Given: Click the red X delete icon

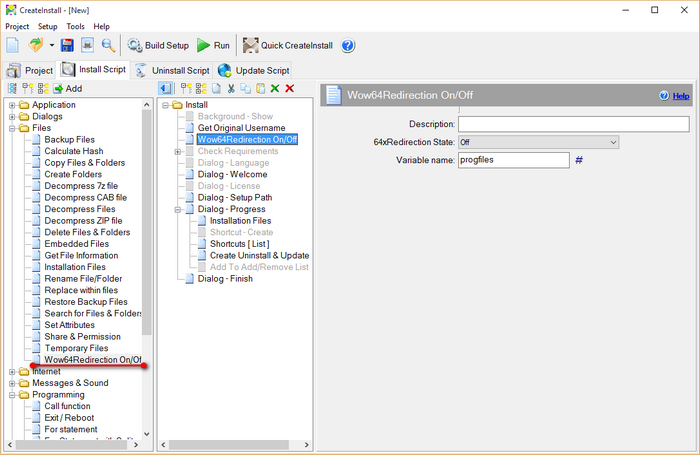Looking at the screenshot, I should pos(290,88).
